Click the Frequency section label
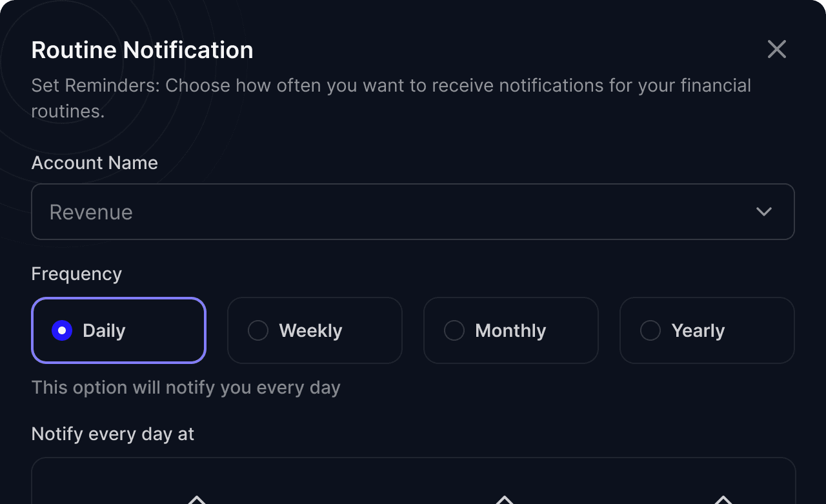 [77, 274]
